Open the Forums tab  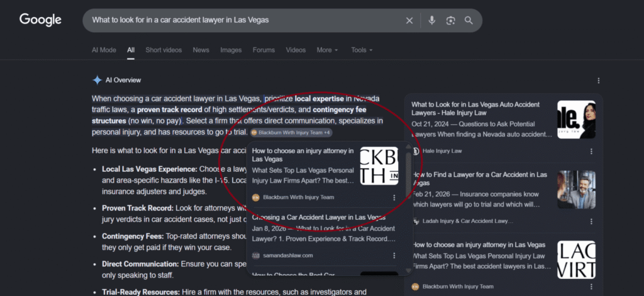point(264,50)
